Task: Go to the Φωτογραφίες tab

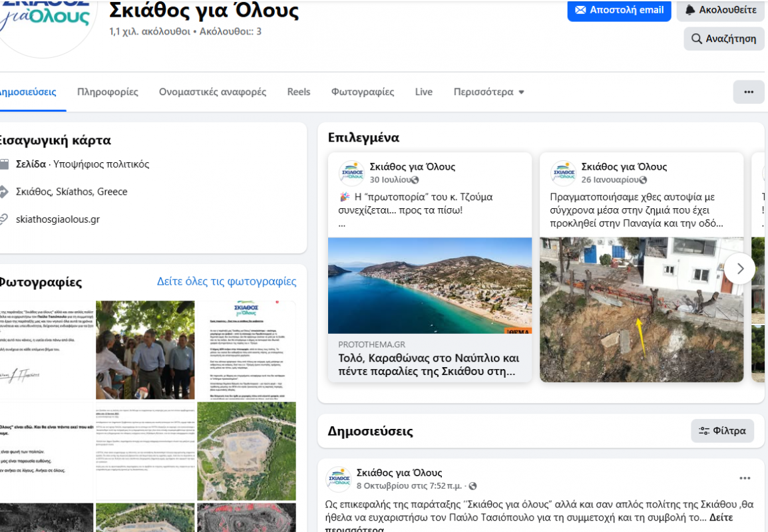Action: tap(362, 92)
